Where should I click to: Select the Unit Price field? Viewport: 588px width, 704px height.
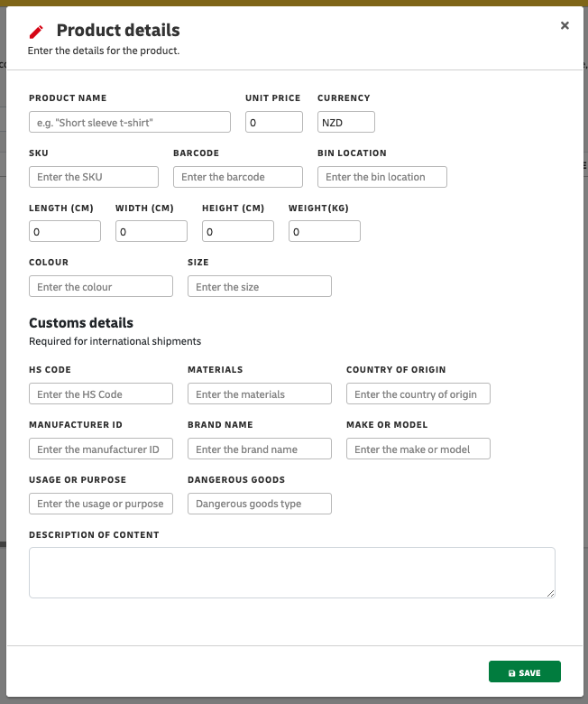coord(273,122)
